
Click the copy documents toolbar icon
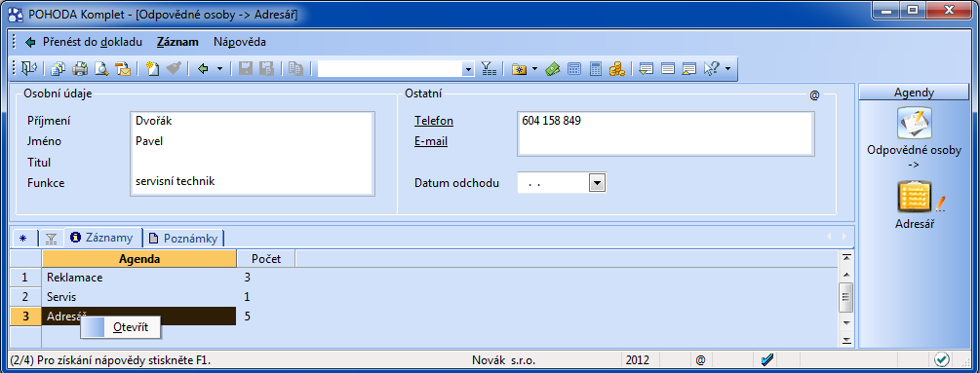[x=59, y=68]
